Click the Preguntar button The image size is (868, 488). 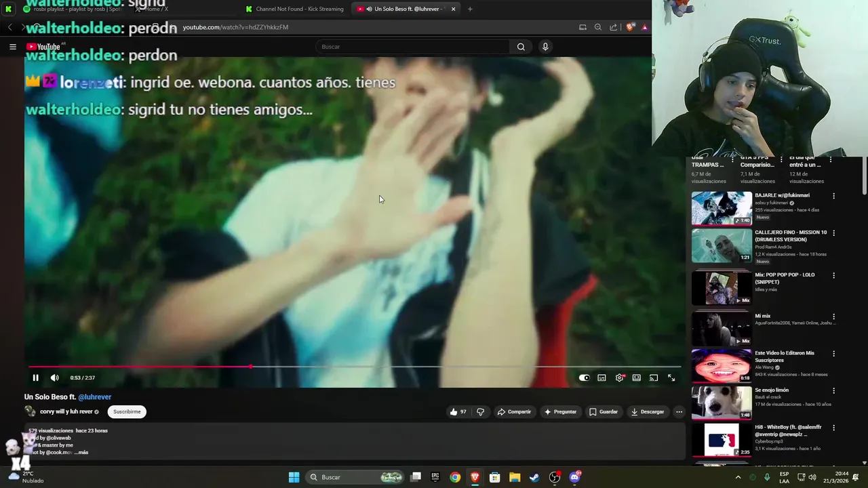pyautogui.click(x=560, y=411)
